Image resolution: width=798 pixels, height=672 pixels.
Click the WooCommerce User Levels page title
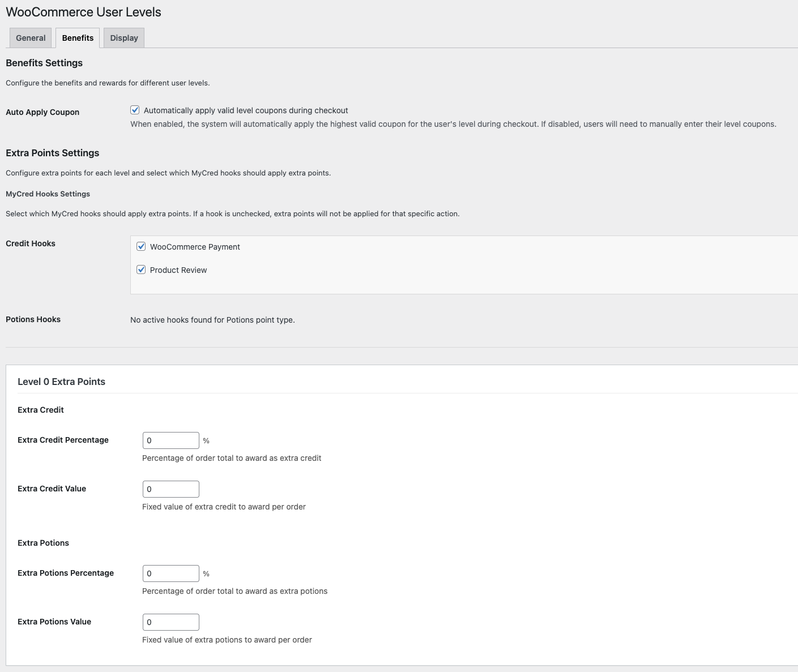(x=83, y=12)
